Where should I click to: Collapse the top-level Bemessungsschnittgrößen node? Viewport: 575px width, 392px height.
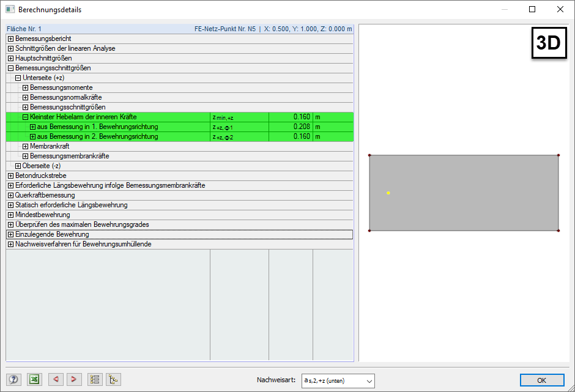(10, 68)
